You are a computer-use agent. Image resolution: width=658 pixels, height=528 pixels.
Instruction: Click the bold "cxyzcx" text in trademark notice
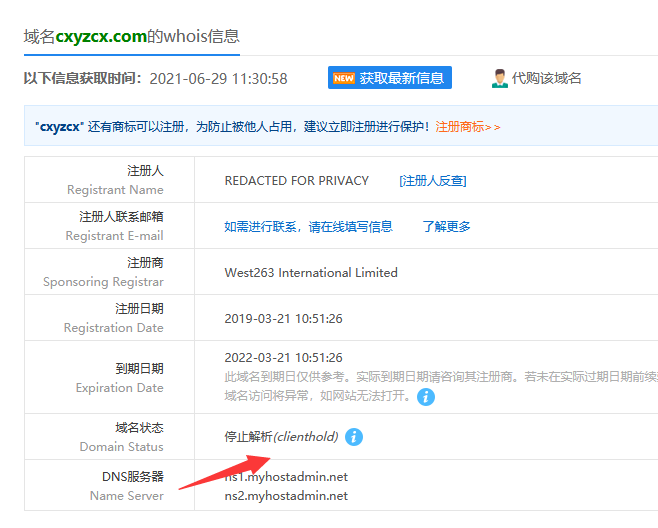[58, 127]
